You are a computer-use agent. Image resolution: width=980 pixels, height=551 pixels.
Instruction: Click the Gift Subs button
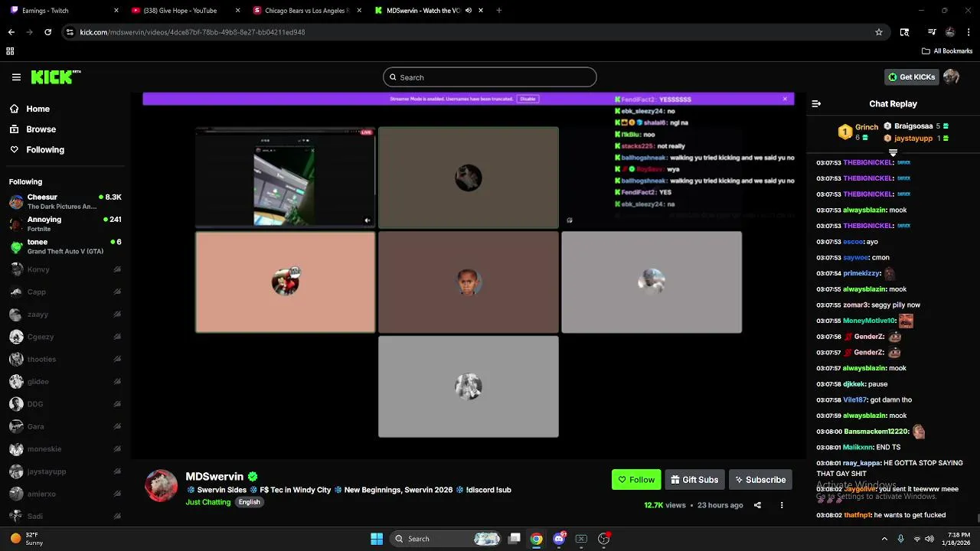[694, 480]
